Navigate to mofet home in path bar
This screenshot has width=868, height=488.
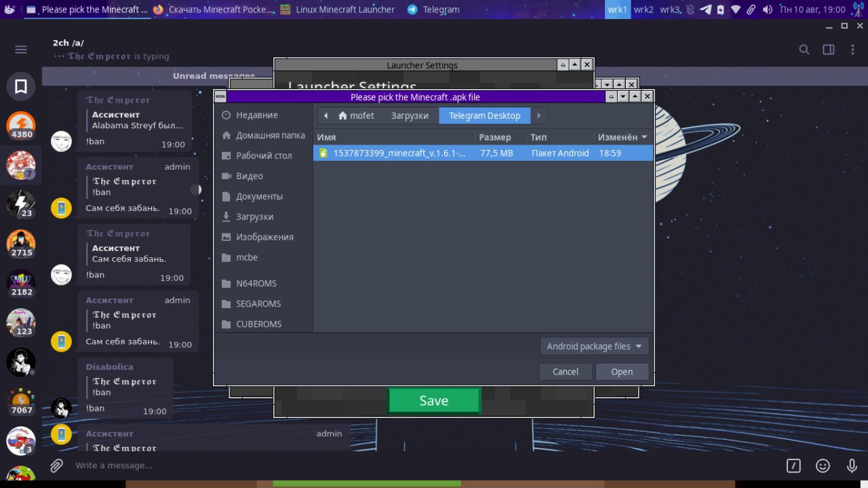coord(357,115)
